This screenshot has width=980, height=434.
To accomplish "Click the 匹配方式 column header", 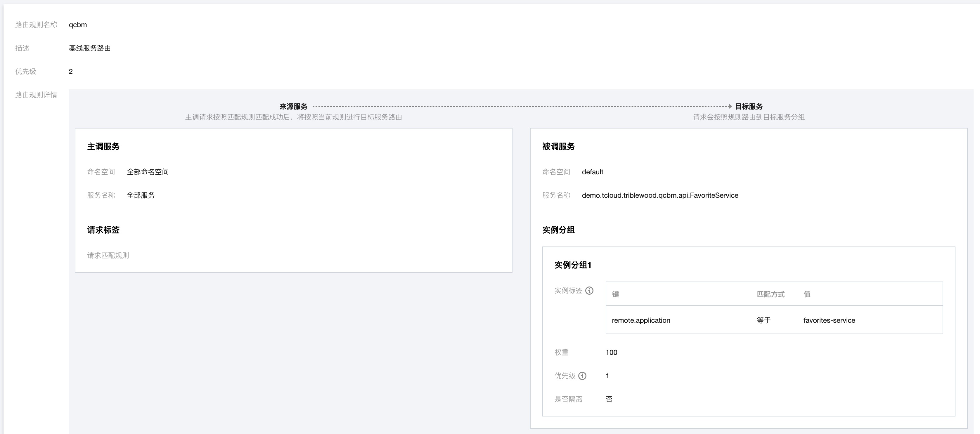I will (x=771, y=294).
